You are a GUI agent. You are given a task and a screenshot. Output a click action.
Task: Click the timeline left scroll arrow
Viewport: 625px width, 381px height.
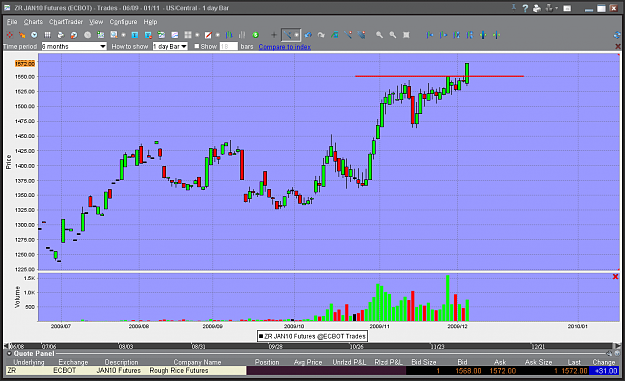coord(6,346)
